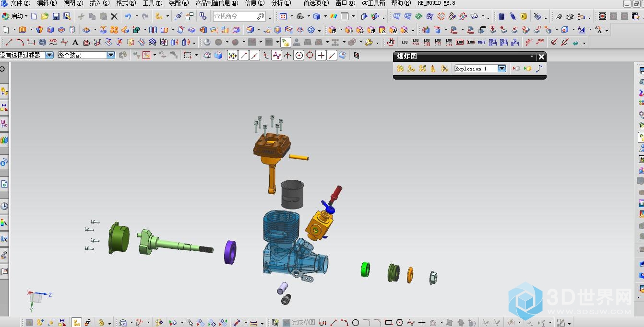Open the 装配(A) menu

click(179, 3)
